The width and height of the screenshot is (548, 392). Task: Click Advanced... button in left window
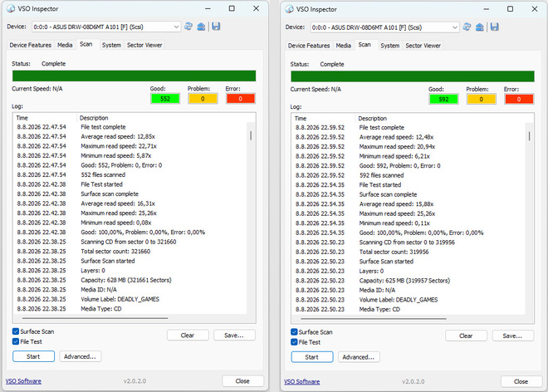(80, 356)
